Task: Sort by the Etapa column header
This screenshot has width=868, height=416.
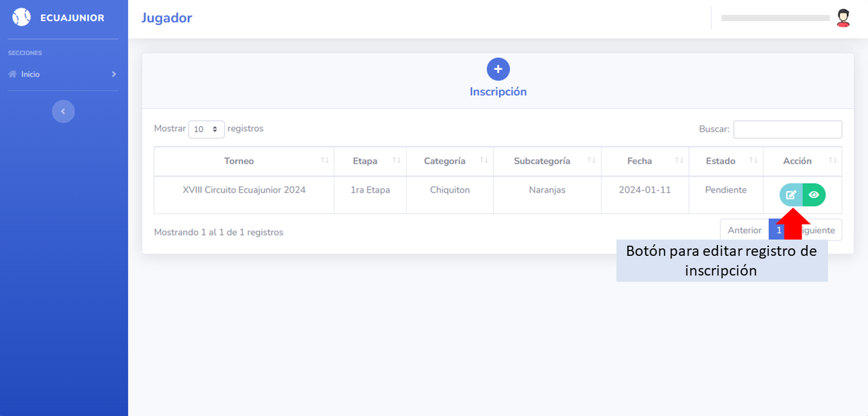Action: (x=365, y=161)
